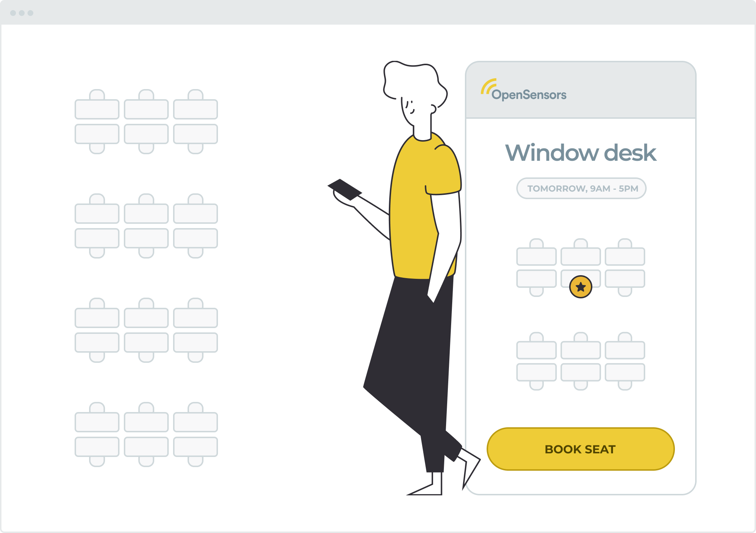The height and width of the screenshot is (533, 756).
Task: Select bottom-left desk in phone's lower cluster
Action: point(536,372)
